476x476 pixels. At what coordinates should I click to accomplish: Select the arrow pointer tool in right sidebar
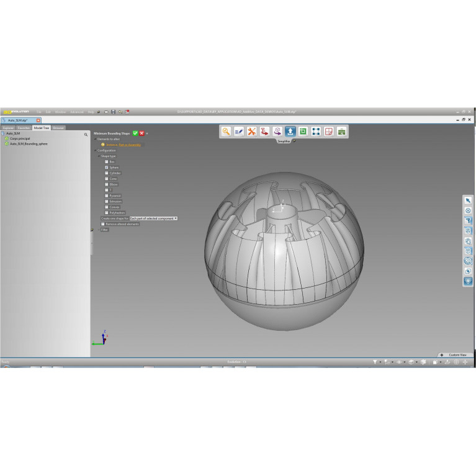468,200
